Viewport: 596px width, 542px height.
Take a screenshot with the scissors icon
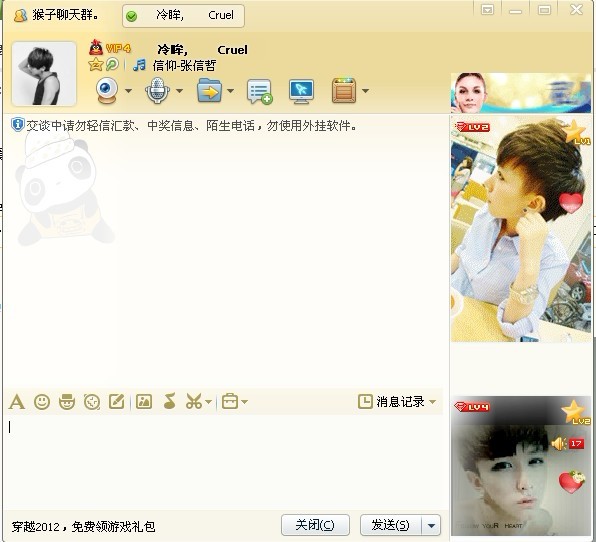194,401
